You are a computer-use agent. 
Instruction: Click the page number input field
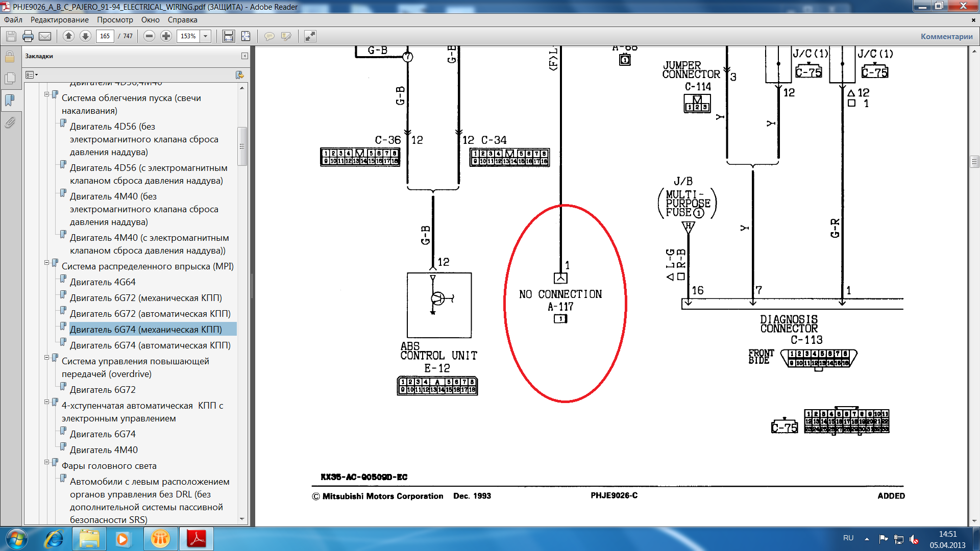(x=105, y=36)
